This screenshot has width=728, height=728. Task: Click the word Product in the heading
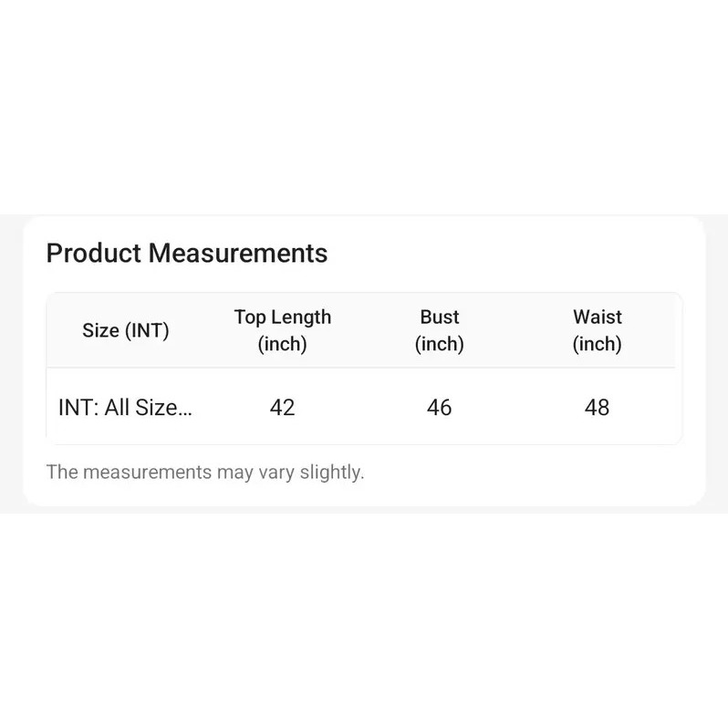click(x=94, y=253)
